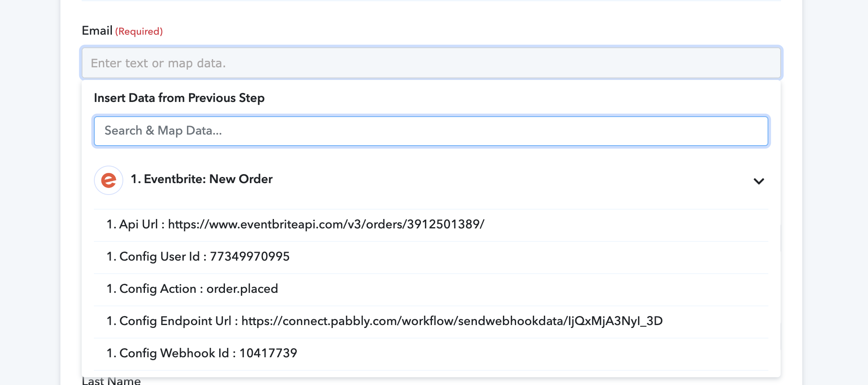Click the red (Required) indicator text

[x=139, y=31]
